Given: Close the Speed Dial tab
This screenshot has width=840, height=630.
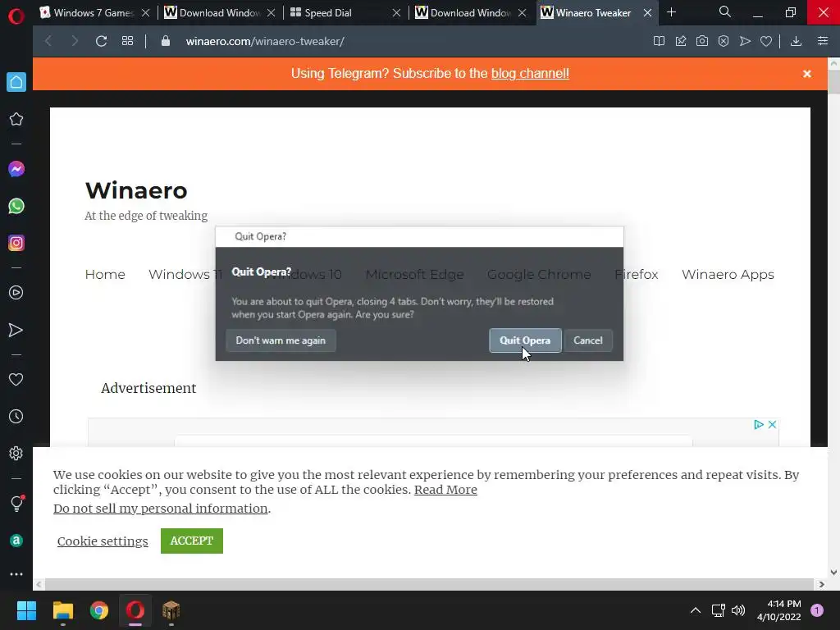Looking at the screenshot, I should tap(396, 13).
